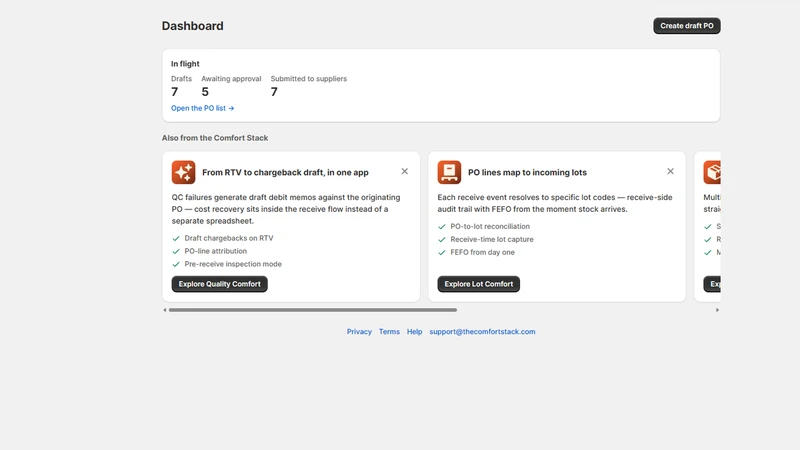Click the horizontal scrollbar thumb under cards

tap(313, 310)
